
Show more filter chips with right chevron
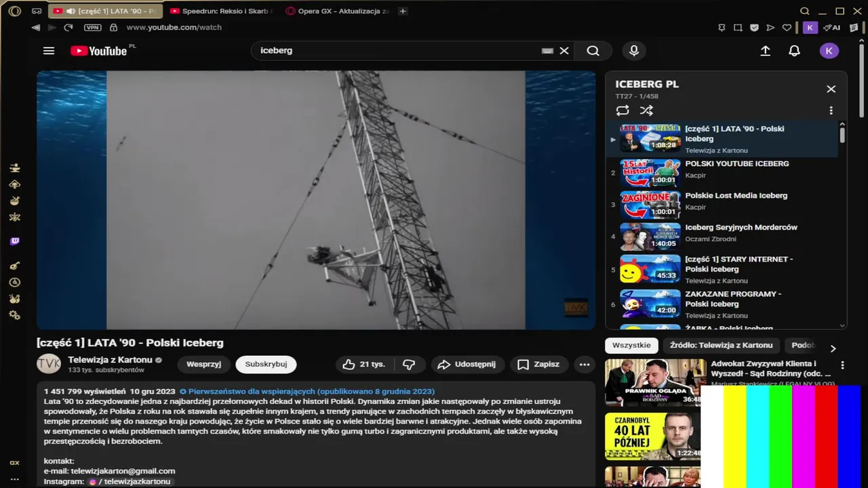pyautogui.click(x=833, y=348)
